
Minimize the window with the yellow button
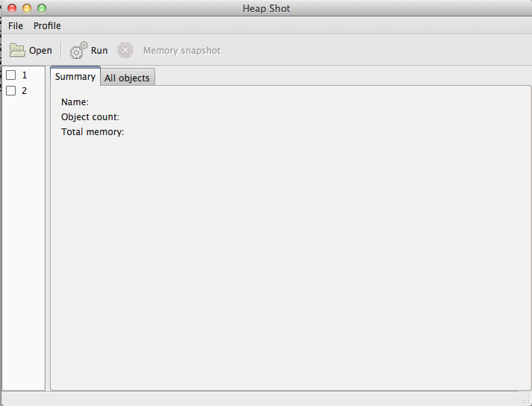coord(27,8)
